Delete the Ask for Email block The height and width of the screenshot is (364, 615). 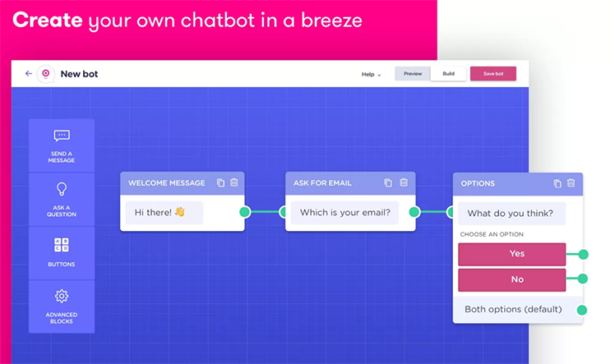click(404, 182)
